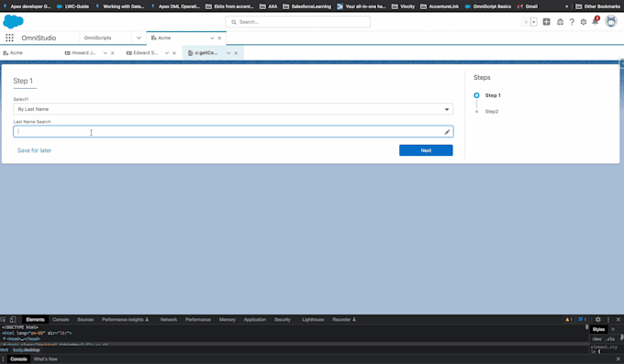Image resolution: width=624 pixels, height=364 pixels.
Task: Open the LWC-Guide bookmark
Action: pos(73,6)
